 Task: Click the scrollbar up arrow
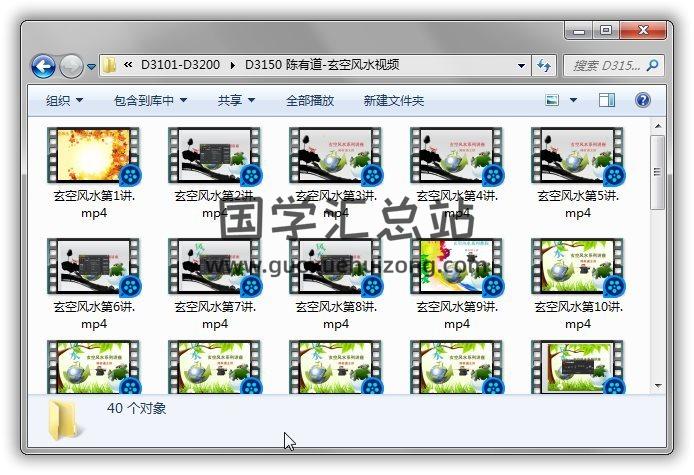(x=658, y=126)
